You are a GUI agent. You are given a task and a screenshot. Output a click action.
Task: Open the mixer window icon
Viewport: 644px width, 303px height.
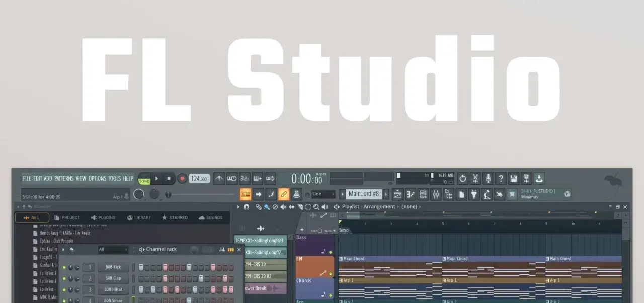pos(436,194)
